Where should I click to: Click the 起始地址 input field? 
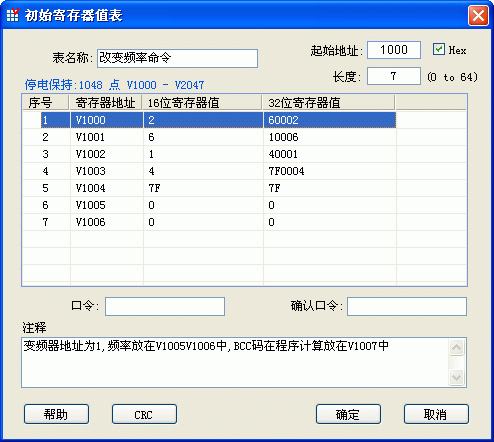tap(394, 50)
